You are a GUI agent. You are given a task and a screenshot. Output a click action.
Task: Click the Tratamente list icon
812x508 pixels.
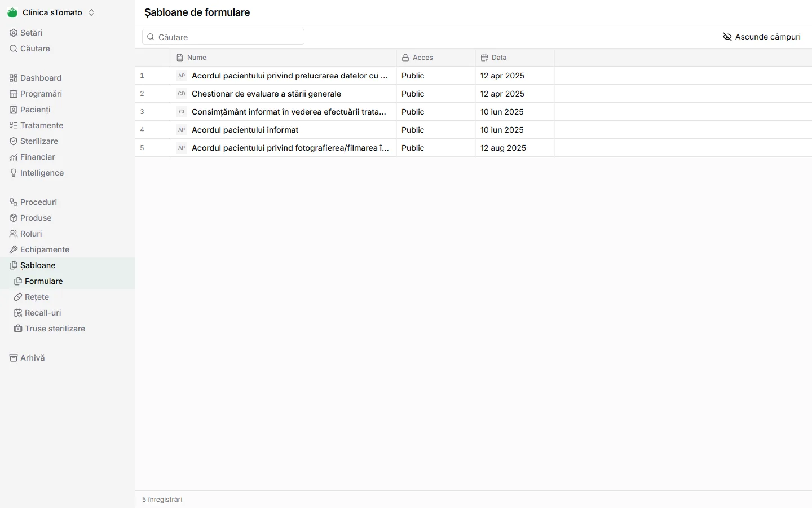click(14, 125)
